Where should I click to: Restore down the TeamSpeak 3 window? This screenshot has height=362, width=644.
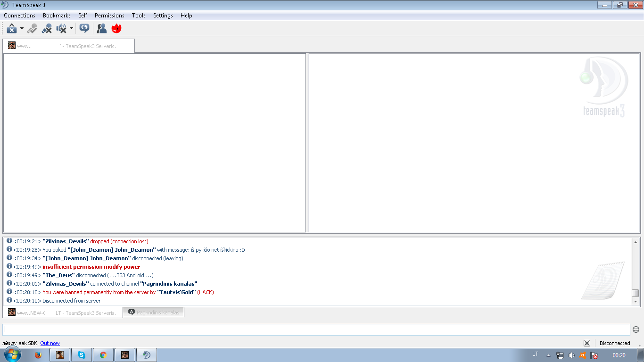(x=619, y=5)
